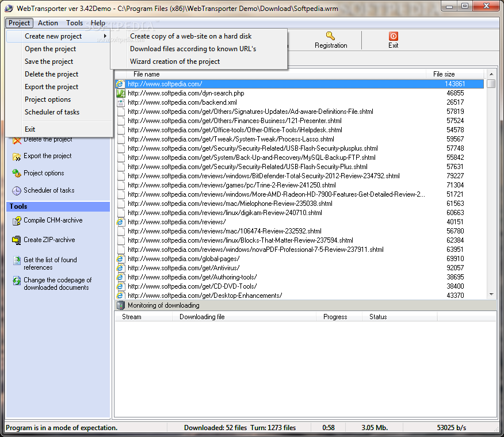This screenshot has height=437, width=504.
Task: Click the IE icon of the softpedia.com/ root row
Action: point(121,84)
